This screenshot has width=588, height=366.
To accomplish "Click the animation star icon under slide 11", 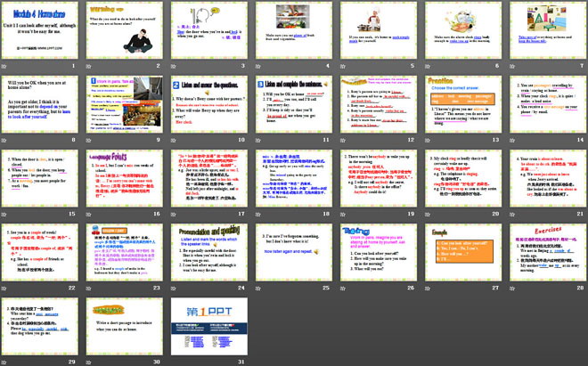I will click(x=258, y=140).
